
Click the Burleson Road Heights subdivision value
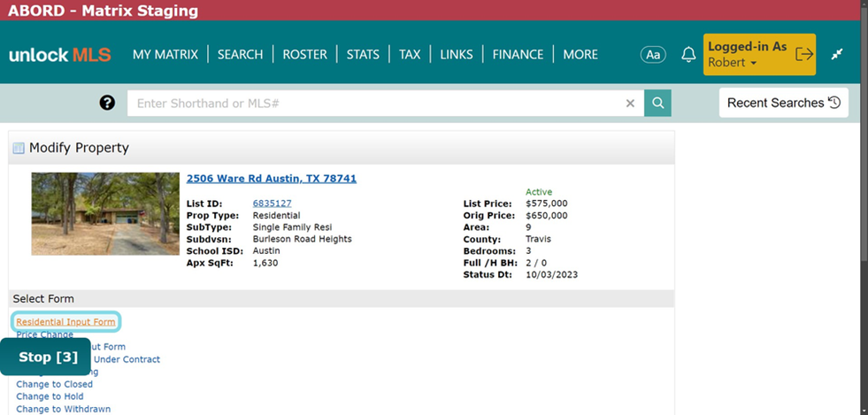(x=303, y=239)
